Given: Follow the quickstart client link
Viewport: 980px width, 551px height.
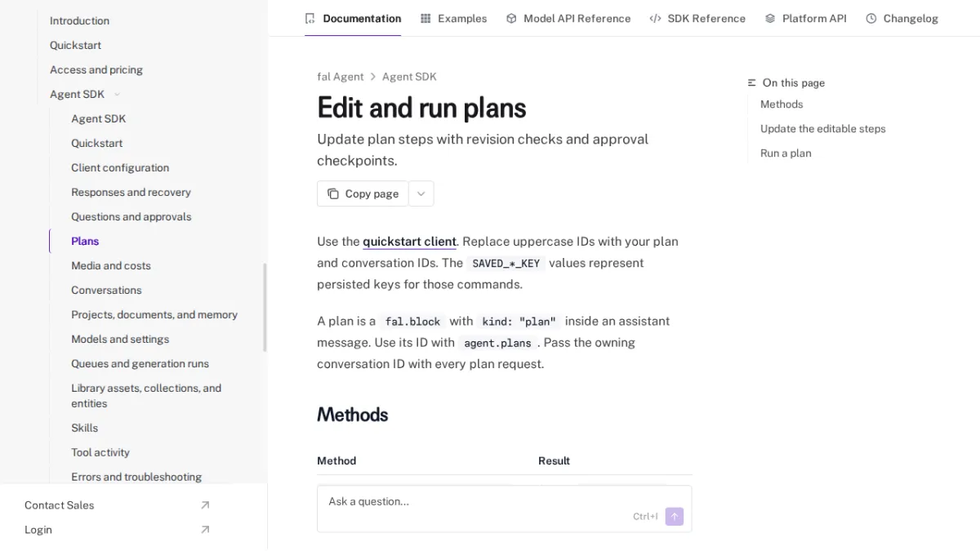Looking at the screenshot, I should tap(409, 242).
